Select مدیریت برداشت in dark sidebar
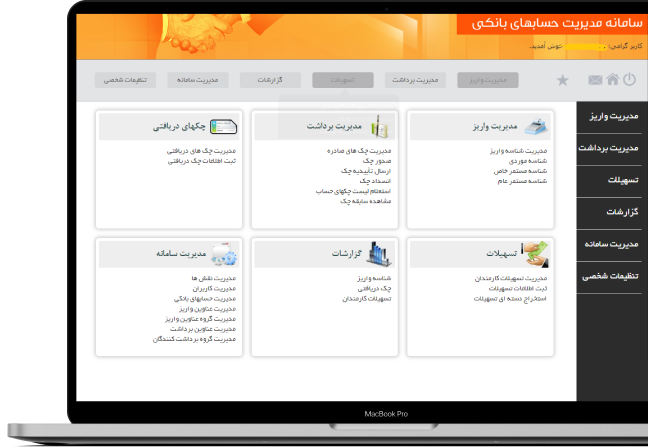The height and width of the screenshot is (448, 648). pyautogui.click(x=609, y=149)
